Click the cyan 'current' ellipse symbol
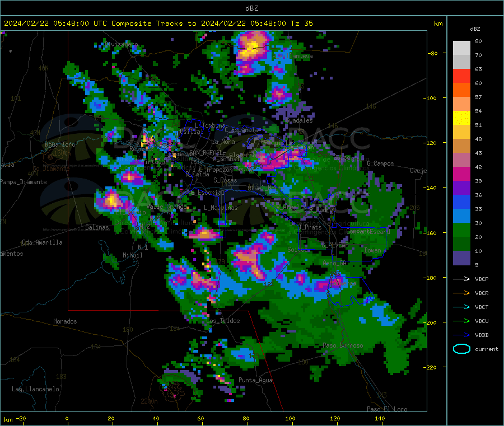 coord(461,349)
